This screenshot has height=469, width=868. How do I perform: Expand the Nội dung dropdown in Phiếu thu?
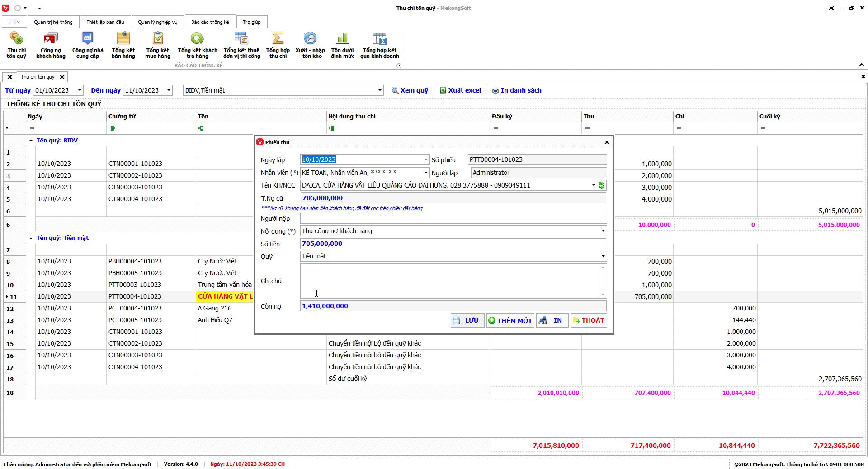point(603,231)
